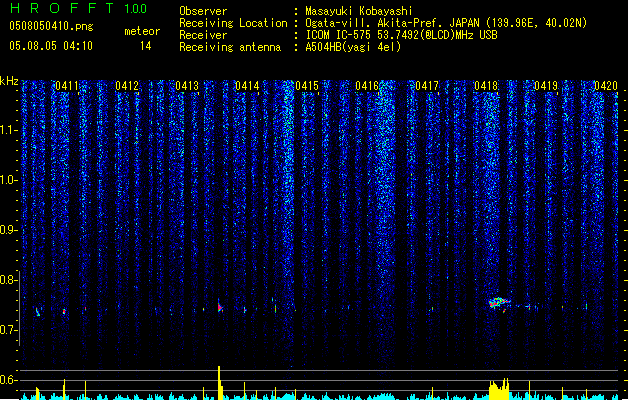
Task: Click the HROFFT 1.0.0 title text
Action: 79,8
